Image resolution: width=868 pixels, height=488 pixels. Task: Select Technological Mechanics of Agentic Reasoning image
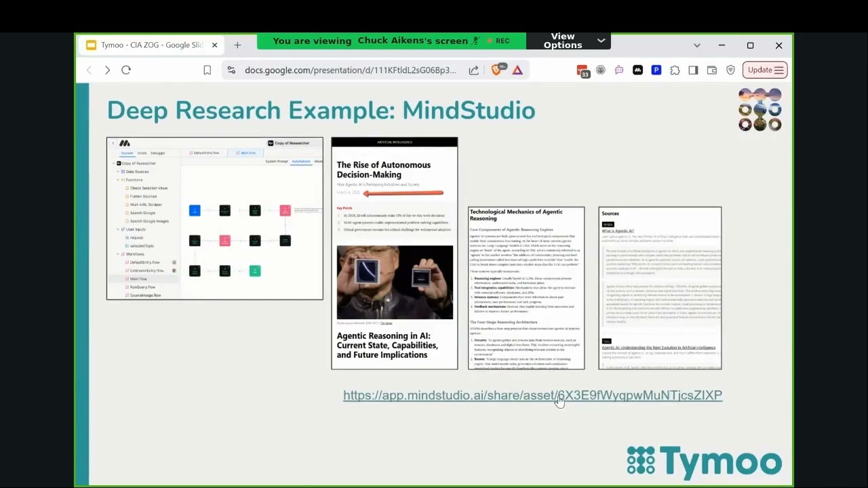pyautogui.click(x=526, y=288)
